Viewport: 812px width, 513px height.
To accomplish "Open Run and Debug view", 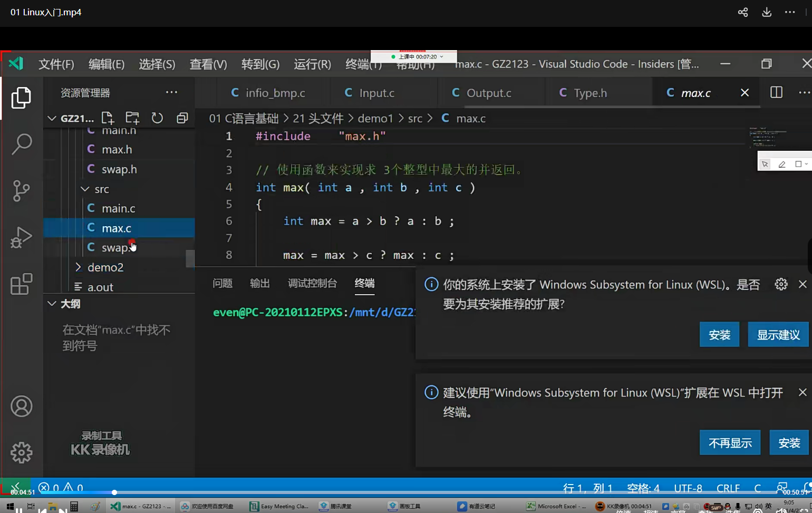I will (21, 237).
